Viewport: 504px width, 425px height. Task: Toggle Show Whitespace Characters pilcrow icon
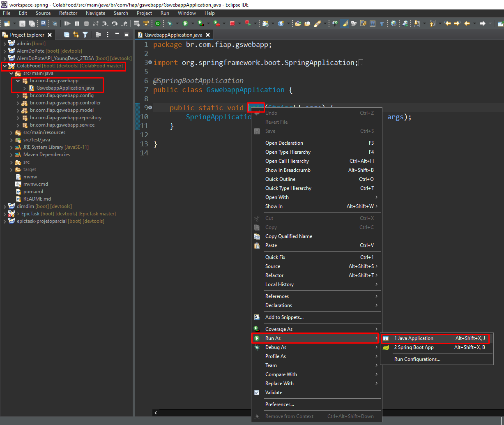(382, 24)
